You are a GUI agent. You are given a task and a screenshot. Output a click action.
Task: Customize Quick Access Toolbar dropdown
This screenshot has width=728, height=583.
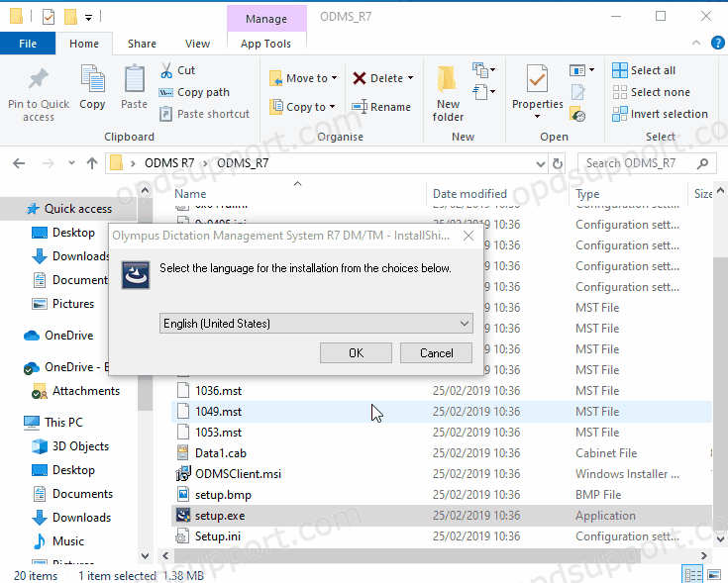(88, 18)
